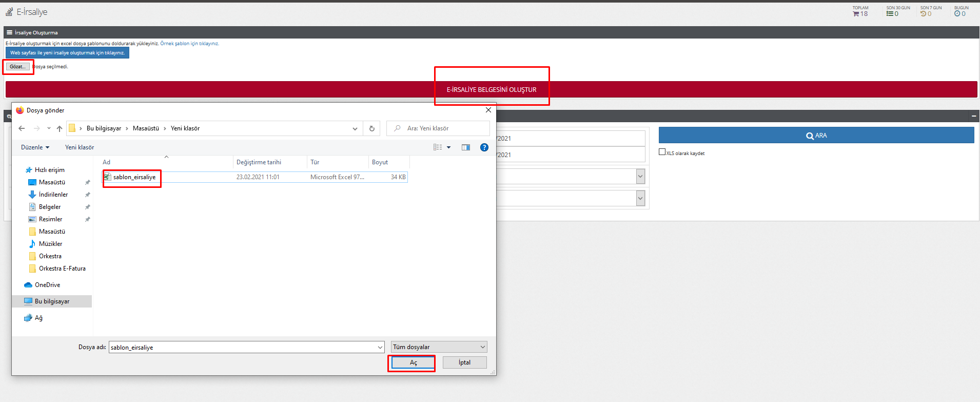Click the TOPLAM cart counter icon
This screenshot has width=980, height=402.
tap(856, 14)
